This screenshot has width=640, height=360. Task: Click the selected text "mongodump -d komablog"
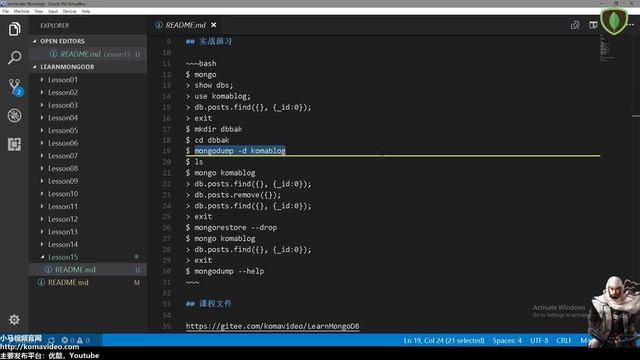240,151
